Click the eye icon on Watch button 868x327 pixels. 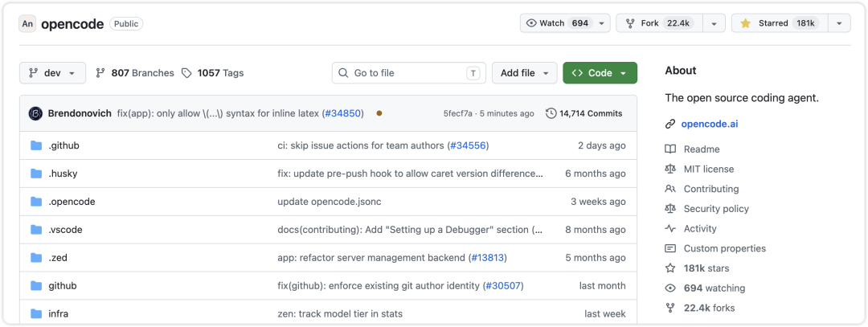(x=531, y=23)
